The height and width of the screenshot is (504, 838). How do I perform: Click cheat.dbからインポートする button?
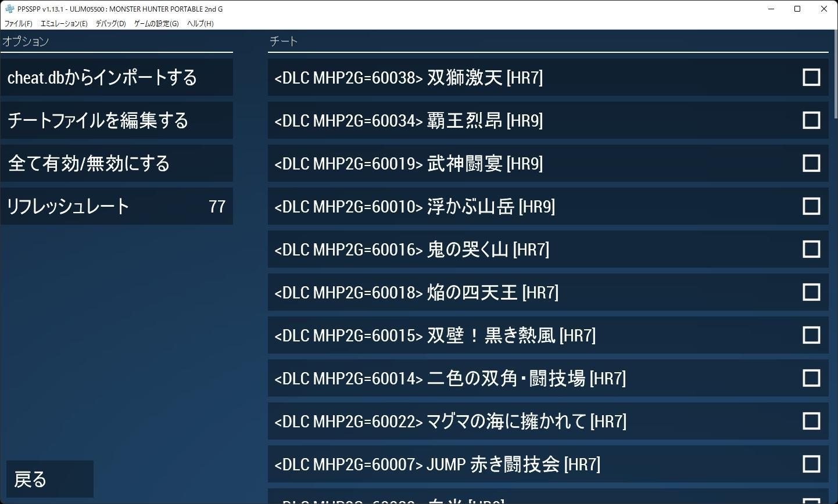[x=117, y=77]
